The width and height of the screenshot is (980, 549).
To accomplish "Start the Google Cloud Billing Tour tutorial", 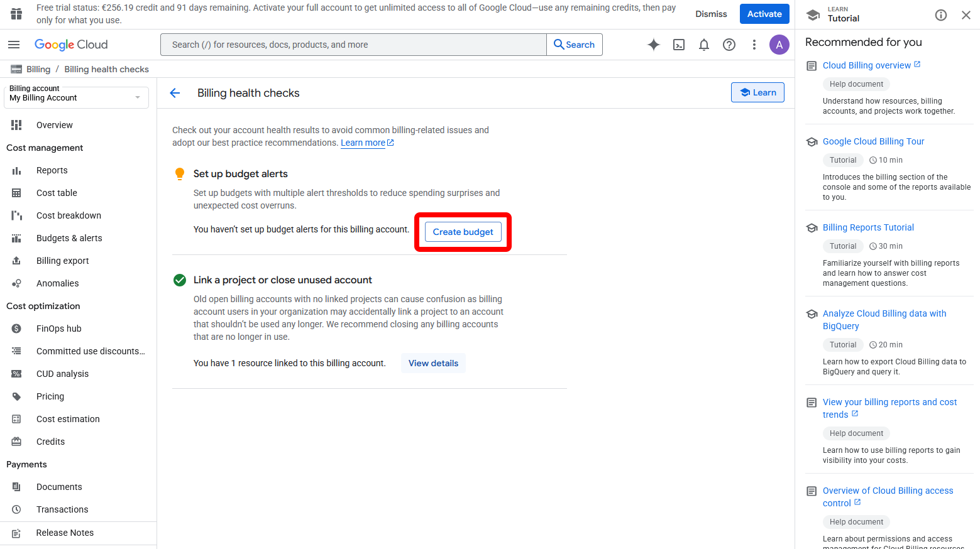I will (x=873, y=141).
